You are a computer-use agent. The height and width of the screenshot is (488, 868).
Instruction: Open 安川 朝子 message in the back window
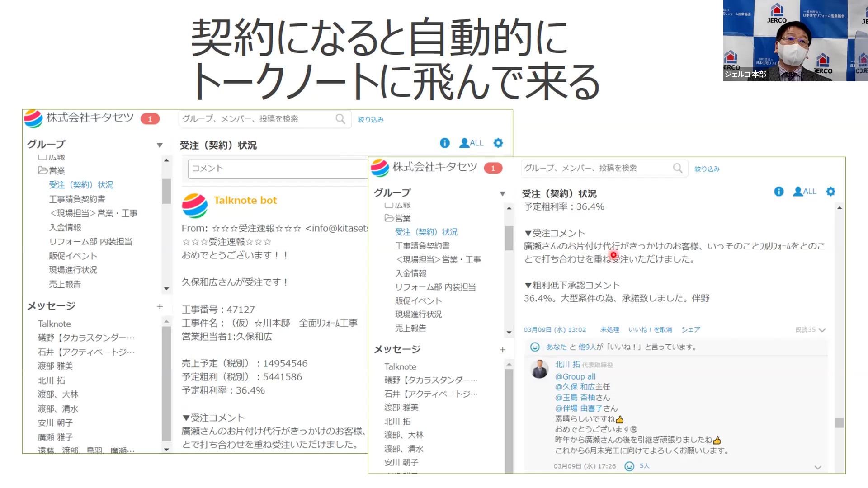point(55,423)
